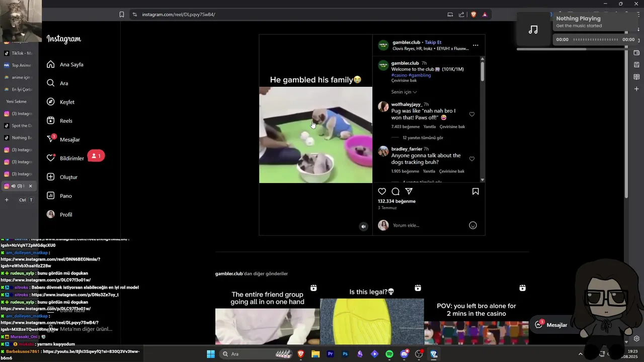Close the active Instagram tab

pyautogui.click(x=30, y=186)
